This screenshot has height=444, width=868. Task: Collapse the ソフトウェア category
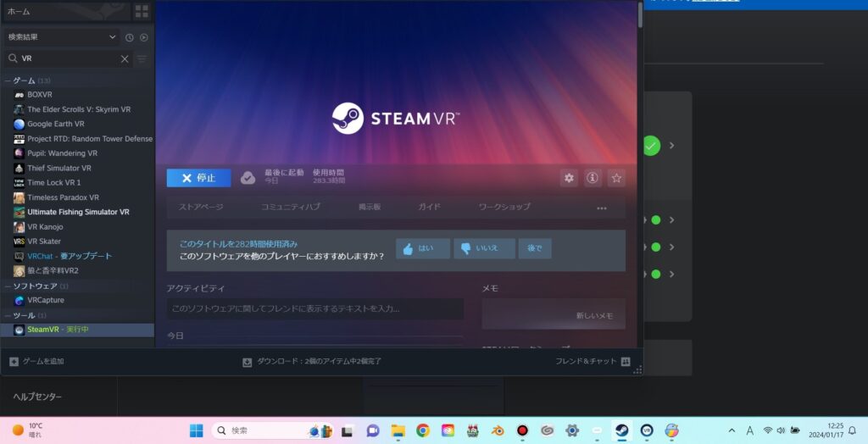[8, 286]
